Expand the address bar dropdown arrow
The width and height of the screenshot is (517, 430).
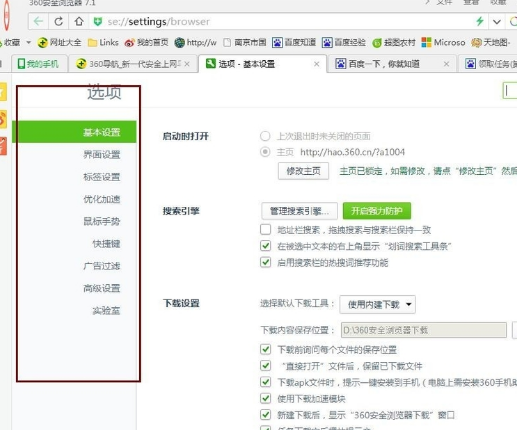[x=497, y=22]
